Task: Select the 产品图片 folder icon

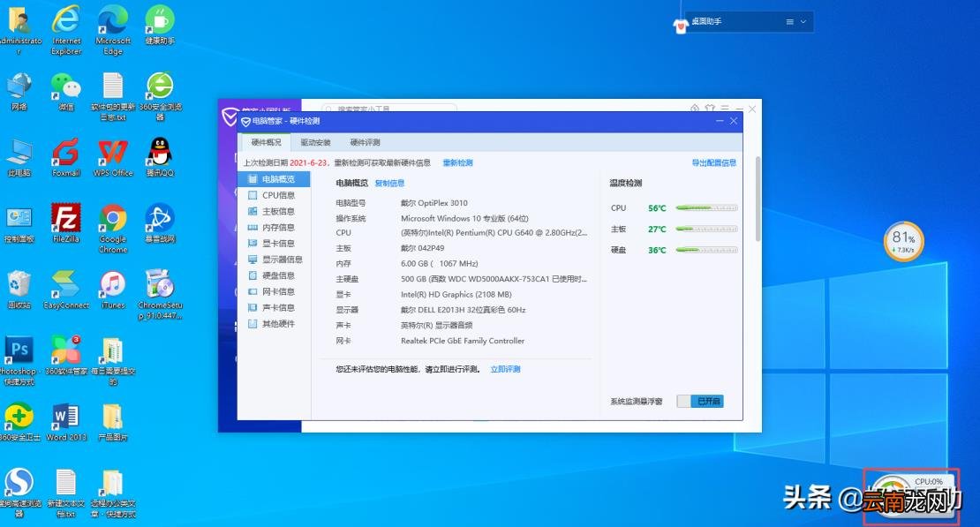Action: coord(113,422)
